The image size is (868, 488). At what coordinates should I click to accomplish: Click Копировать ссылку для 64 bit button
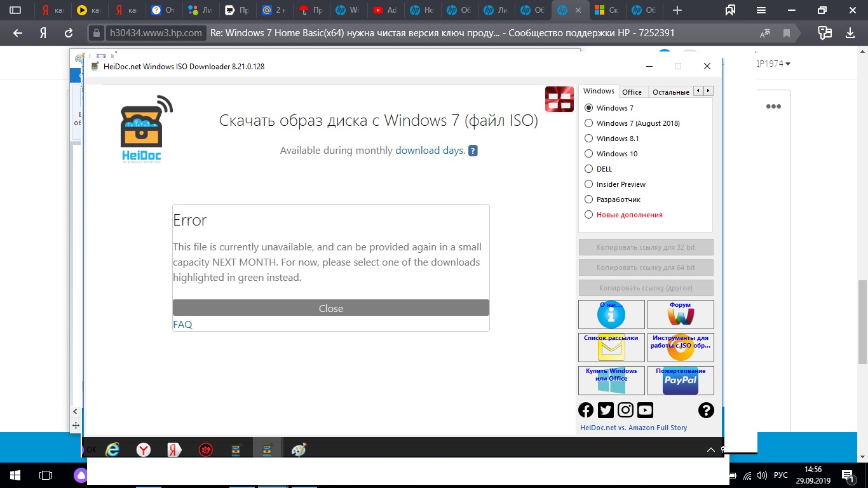(646, 268)
